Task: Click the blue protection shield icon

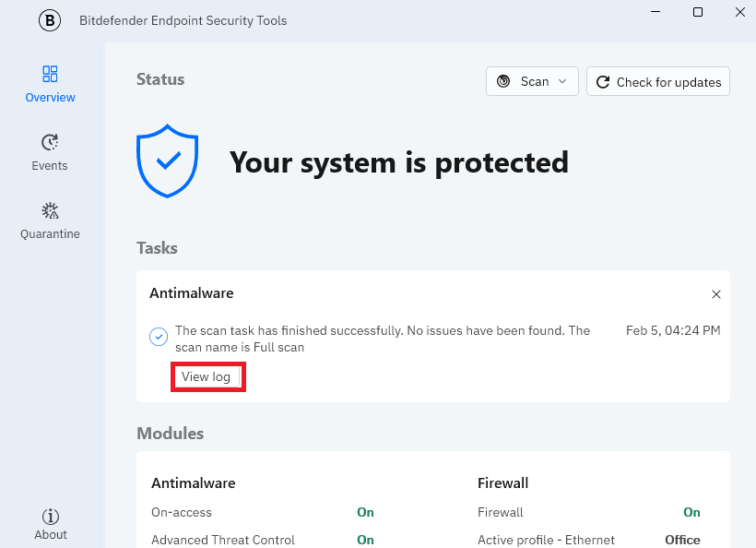Action: click(168, 162)
